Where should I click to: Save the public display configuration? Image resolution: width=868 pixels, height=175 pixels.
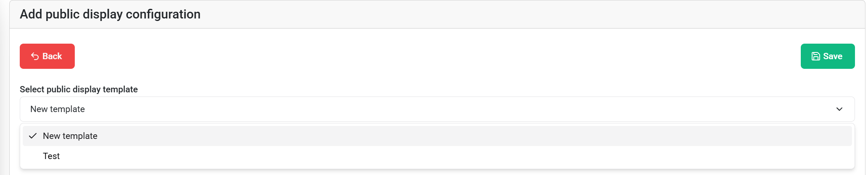tap(827, 56)
